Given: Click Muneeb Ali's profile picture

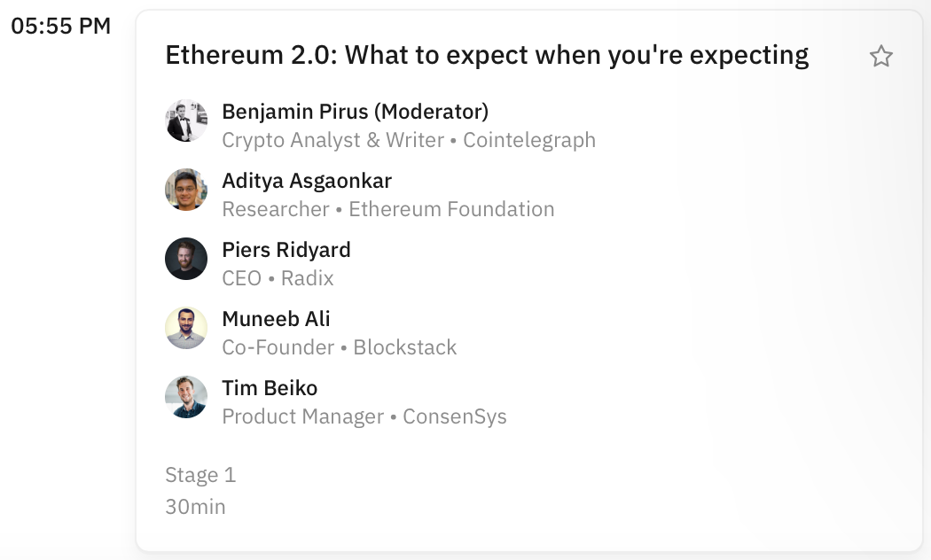Looking at the screenshot, I should click(x=186, y=328).
